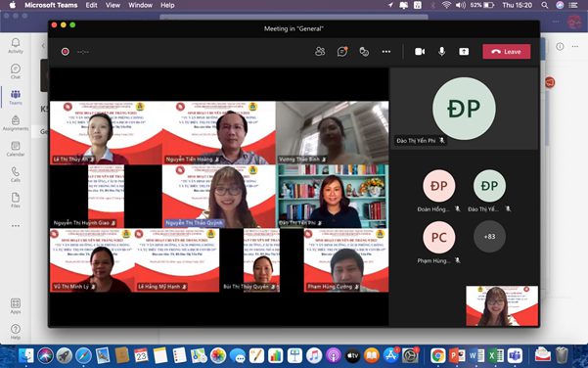Open the Window menu in the menu bar
Image resolution: width=588 pixels, height=368 pixels.
[140, 5]
